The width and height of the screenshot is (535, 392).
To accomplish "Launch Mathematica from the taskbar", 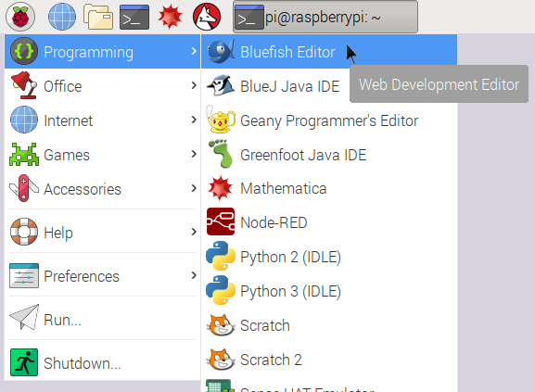I will point(171,17).
